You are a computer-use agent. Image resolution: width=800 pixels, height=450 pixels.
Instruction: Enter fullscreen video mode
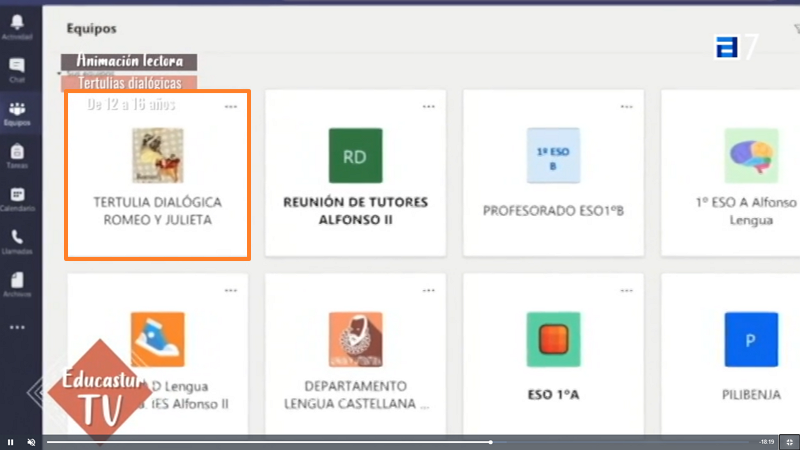click(789, 442)
